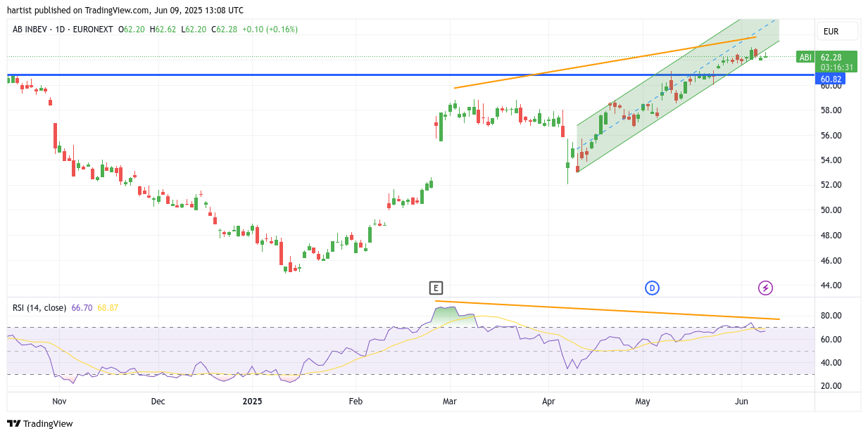Image resolution: width=868 pixels, height=436 pixels.
Task: Select the orange trendline in RSI pane
Action: (608, 310)
